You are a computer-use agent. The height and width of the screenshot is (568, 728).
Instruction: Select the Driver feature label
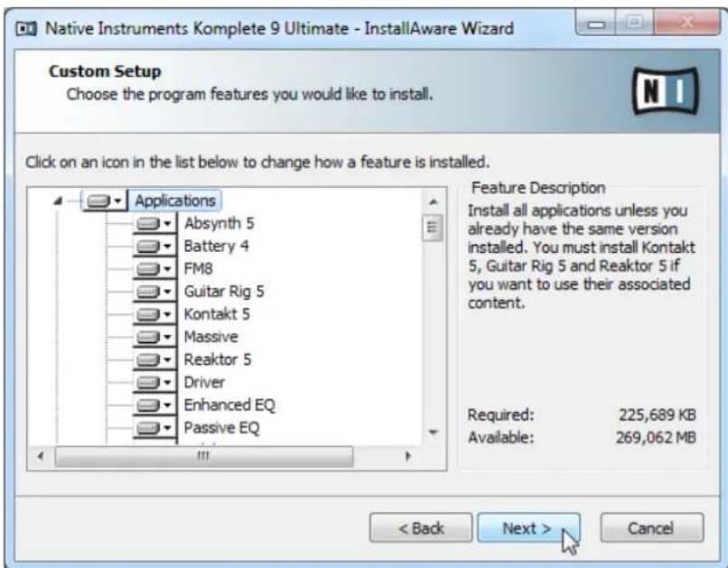coord(204,383)
